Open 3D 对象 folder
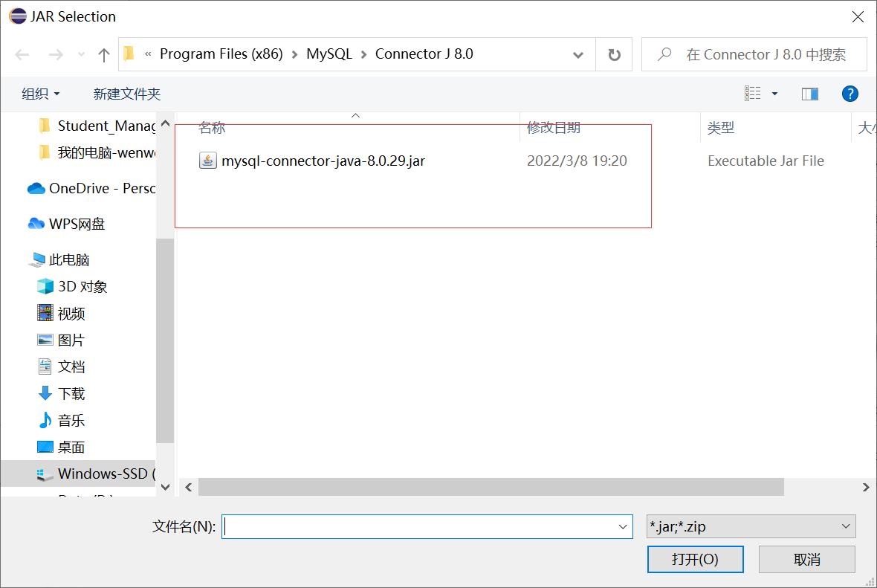 [x=71, y=286]
